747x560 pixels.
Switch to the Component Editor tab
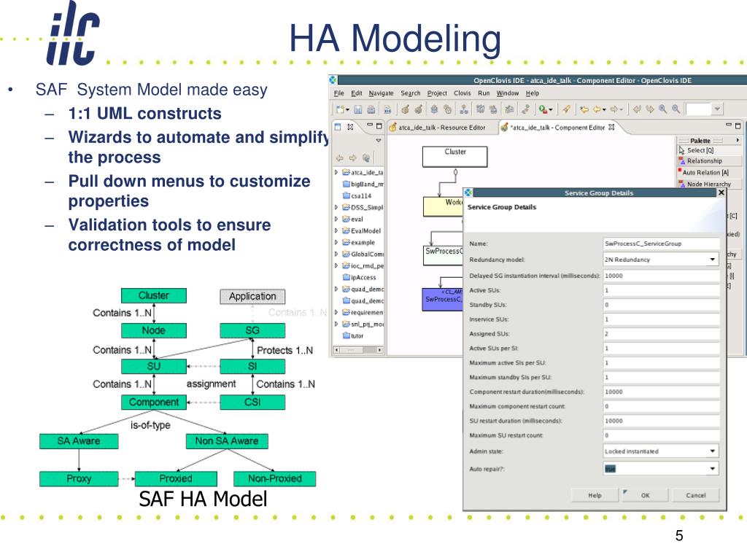557,128
